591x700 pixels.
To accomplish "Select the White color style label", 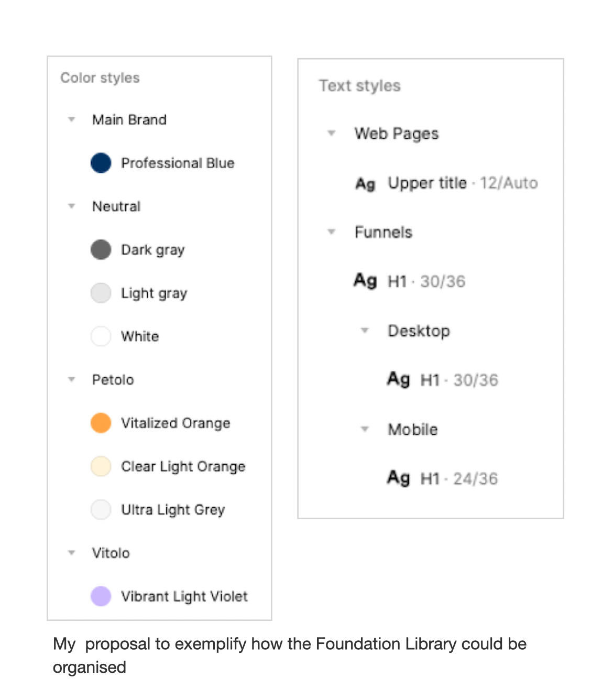I will [140, 336].
